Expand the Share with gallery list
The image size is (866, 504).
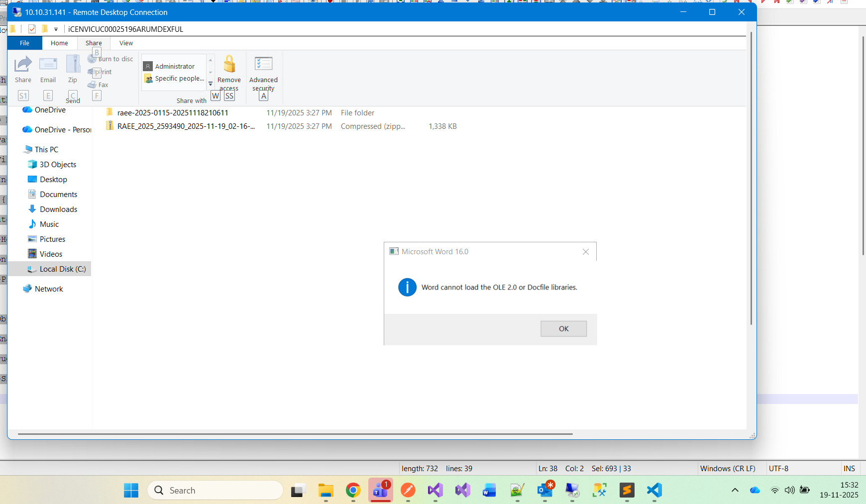tap(211, 84)
